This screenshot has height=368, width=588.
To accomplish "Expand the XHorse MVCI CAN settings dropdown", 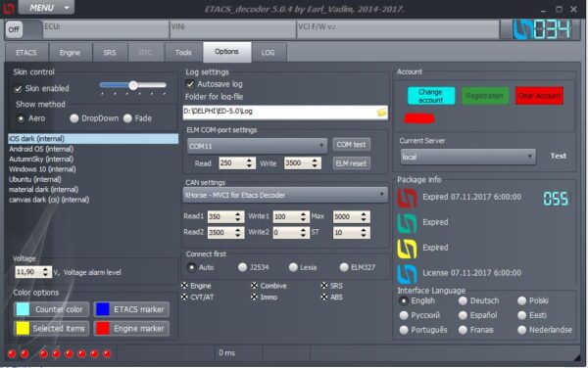I will (285, 195).
